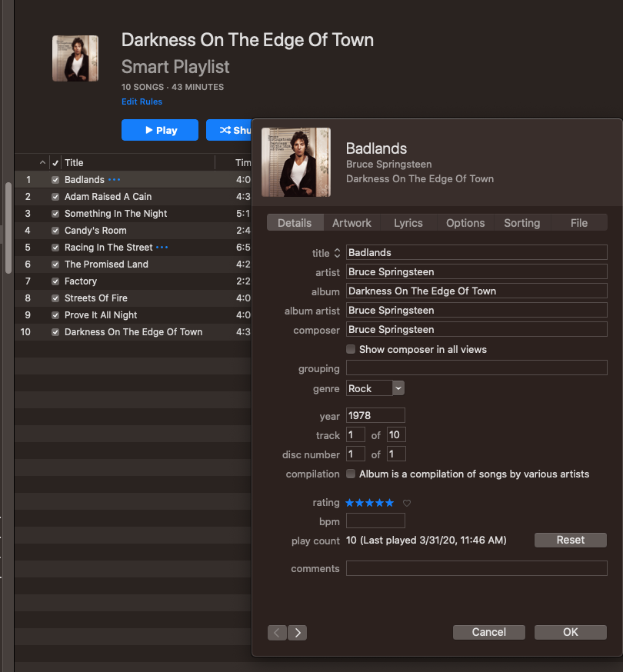Enable Show composer in all views

351,349
